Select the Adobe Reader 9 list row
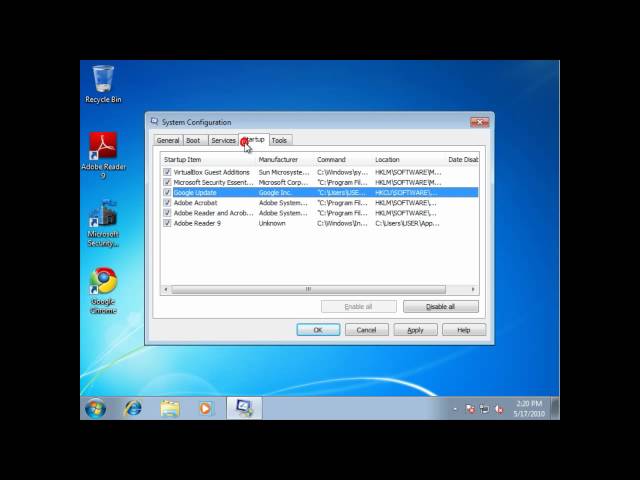This screenshot has height=480, width=640. coord(320,223)
